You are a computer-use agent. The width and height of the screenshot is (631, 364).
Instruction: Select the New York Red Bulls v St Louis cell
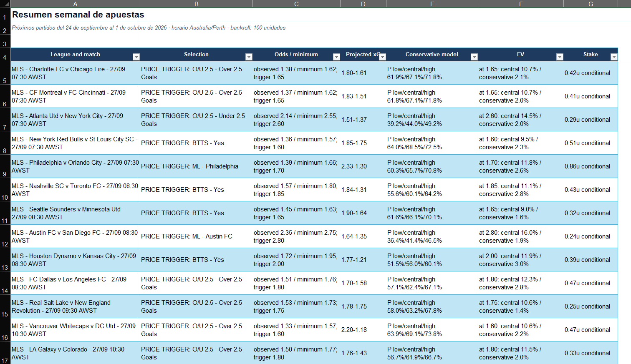[x=76, y=143]
